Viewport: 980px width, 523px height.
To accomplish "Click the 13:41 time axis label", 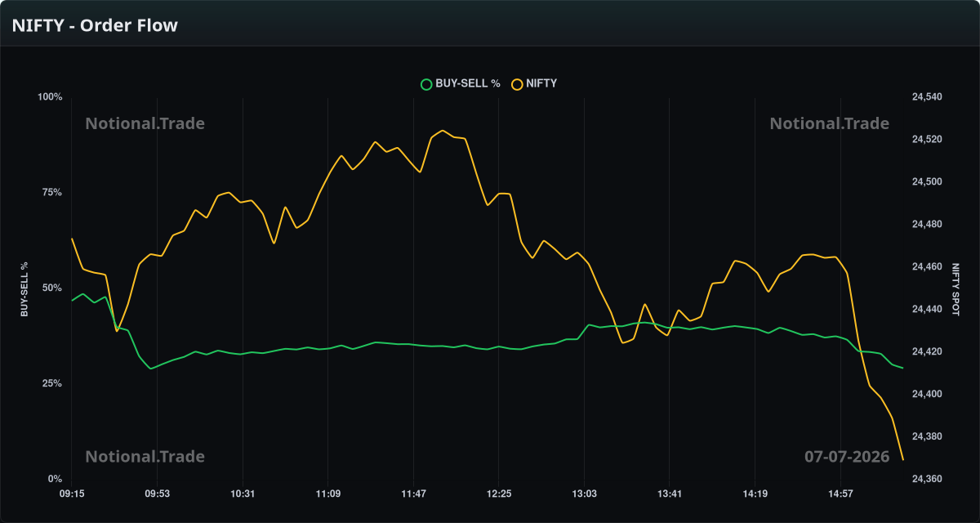I will (x=669, y=494).
